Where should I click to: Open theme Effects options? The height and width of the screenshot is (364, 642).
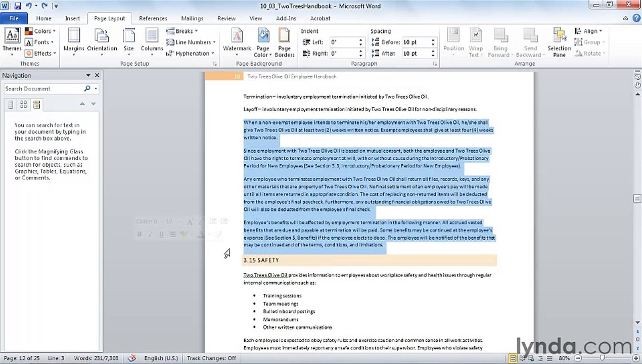[40, 54]
